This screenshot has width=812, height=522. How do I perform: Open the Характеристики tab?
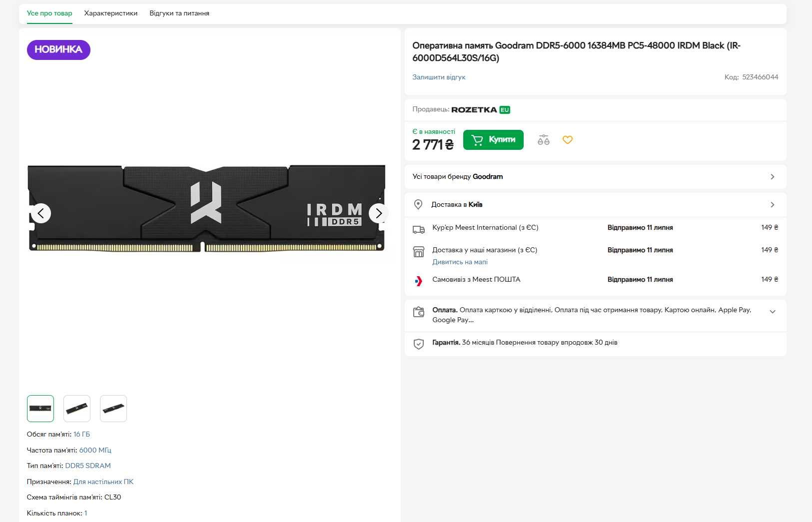coord(111,13)
